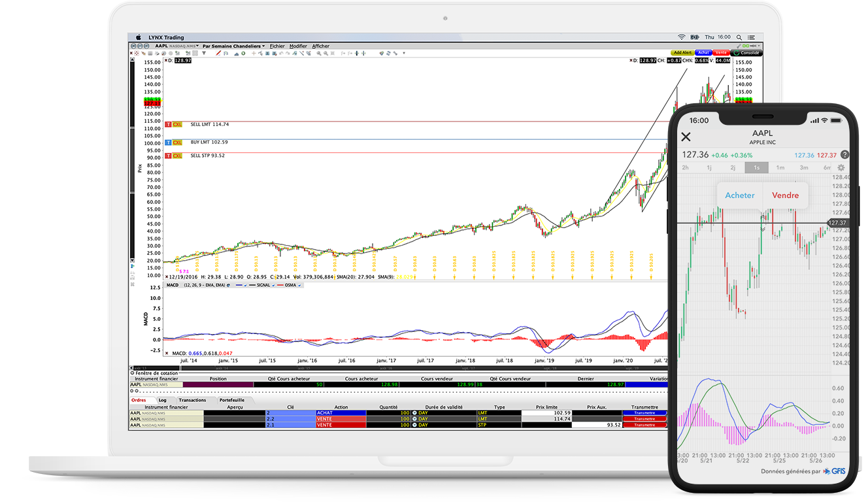This screenshot has height=502, width=868.
Task: Switch to the Log tab
Action: tap(162, 400)
